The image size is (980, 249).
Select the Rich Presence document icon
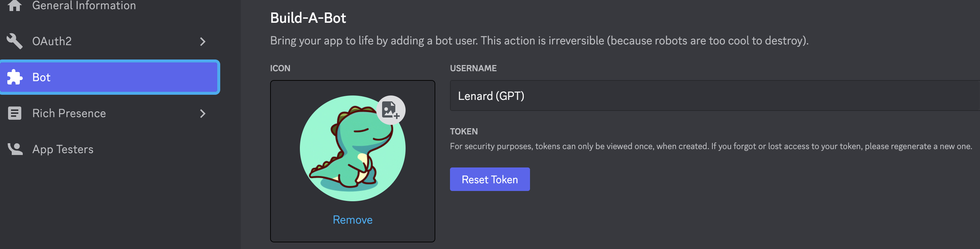pos(15,113)
